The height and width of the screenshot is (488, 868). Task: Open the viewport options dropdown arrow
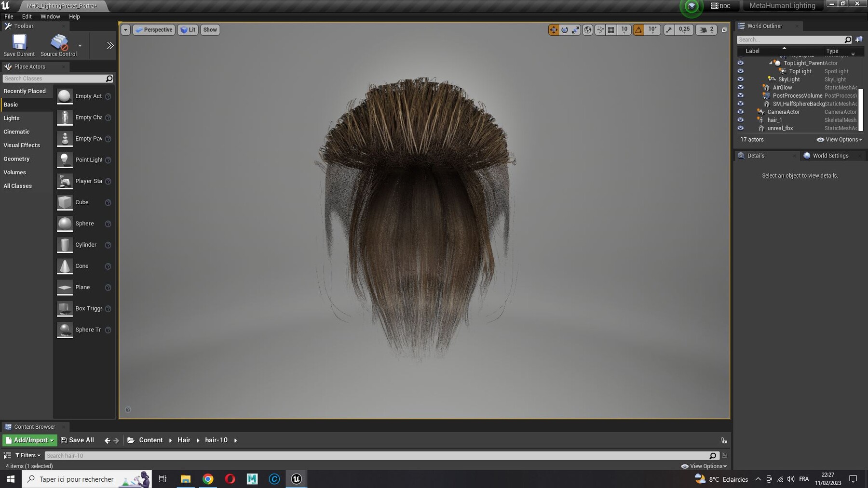point(125,30)
